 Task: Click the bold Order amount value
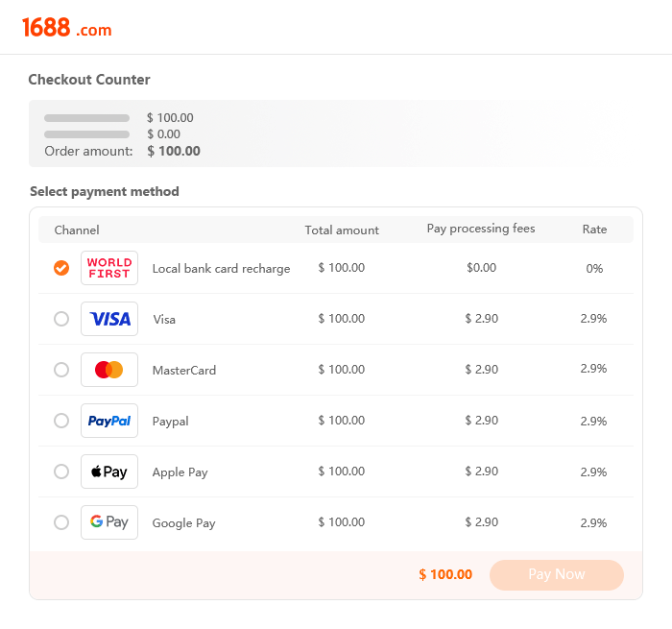coord(174,151)
